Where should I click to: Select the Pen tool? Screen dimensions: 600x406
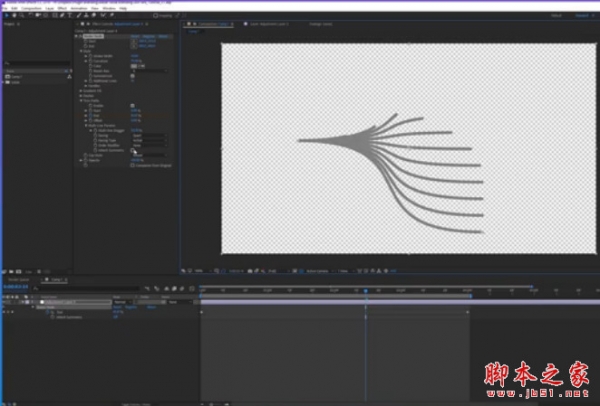point(63,15)
